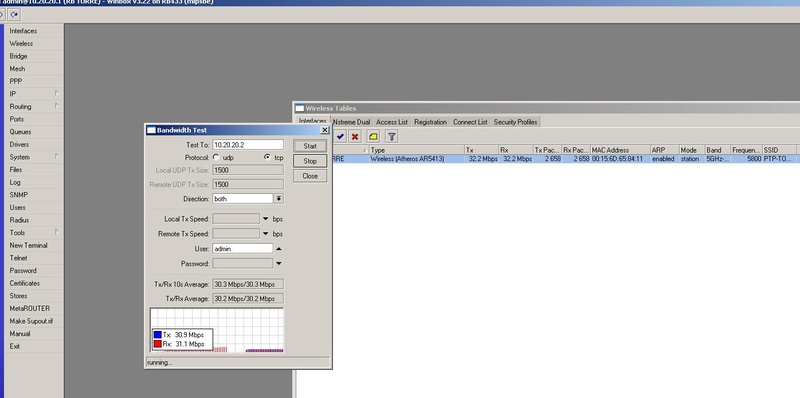Click the blue checkmark enable icon

340,137
